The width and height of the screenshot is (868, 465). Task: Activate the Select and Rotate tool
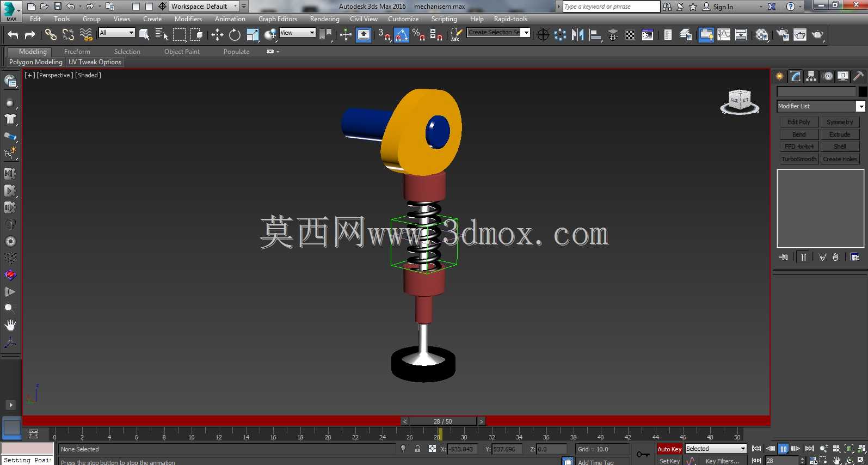[235, 35]
